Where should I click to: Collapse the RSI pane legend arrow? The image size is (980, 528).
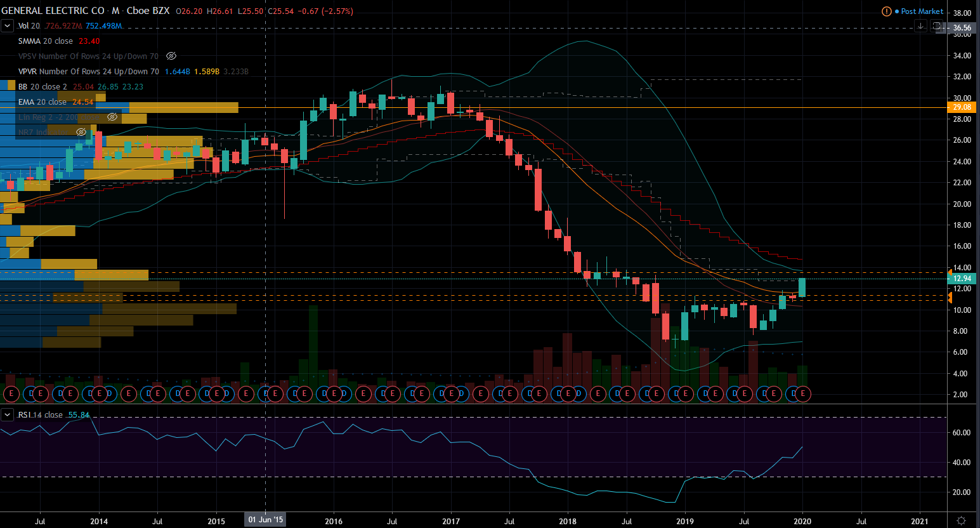(7, 415)
